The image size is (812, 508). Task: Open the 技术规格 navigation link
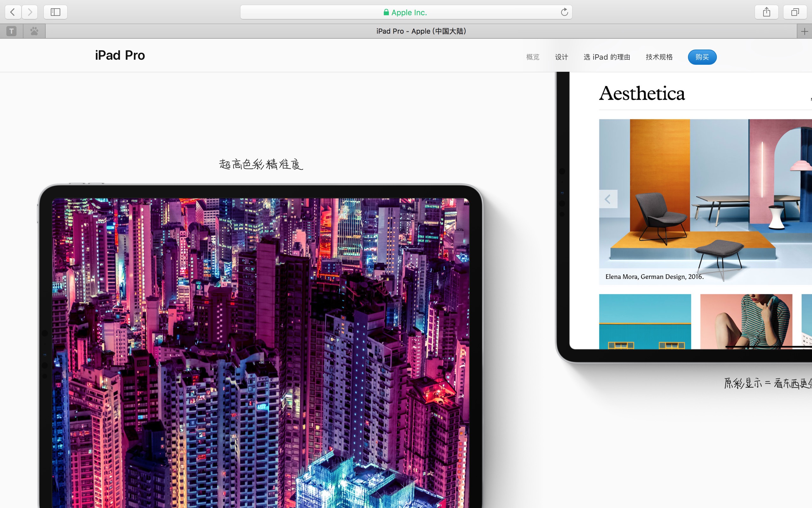coord(659,57)
